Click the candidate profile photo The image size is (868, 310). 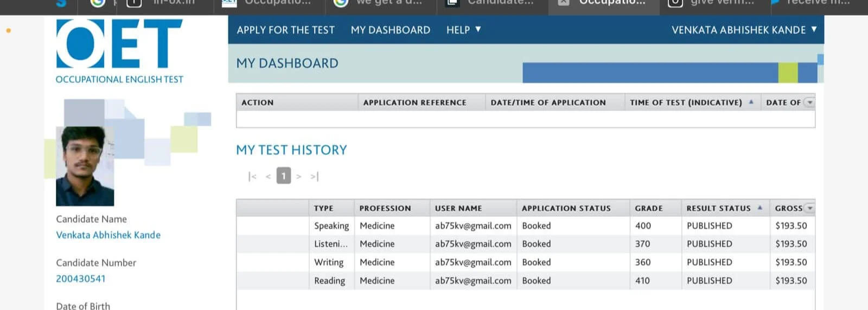click(85, 166)
